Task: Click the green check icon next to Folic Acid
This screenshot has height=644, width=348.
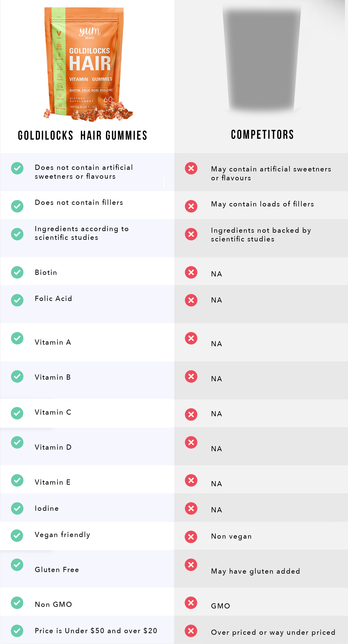Action: (17, 300)
